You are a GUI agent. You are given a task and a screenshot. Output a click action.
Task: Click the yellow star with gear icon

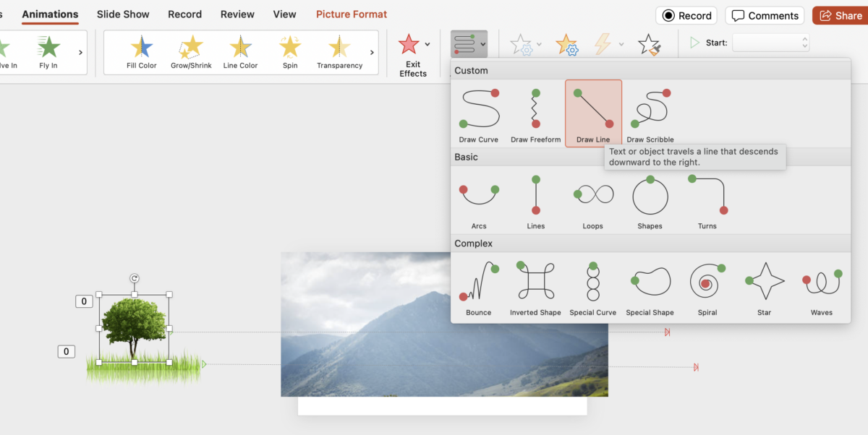[566, 45]
